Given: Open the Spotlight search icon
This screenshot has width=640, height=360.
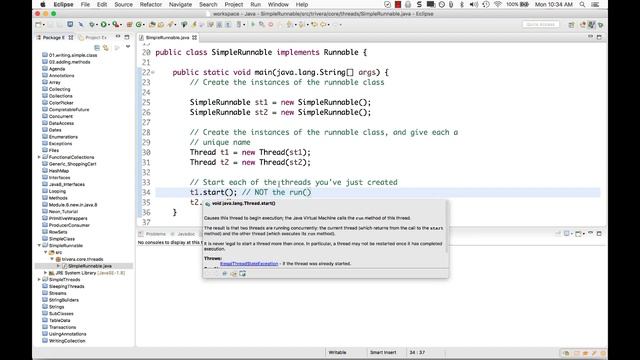Looking at the screenshot, I should [582, 4].
